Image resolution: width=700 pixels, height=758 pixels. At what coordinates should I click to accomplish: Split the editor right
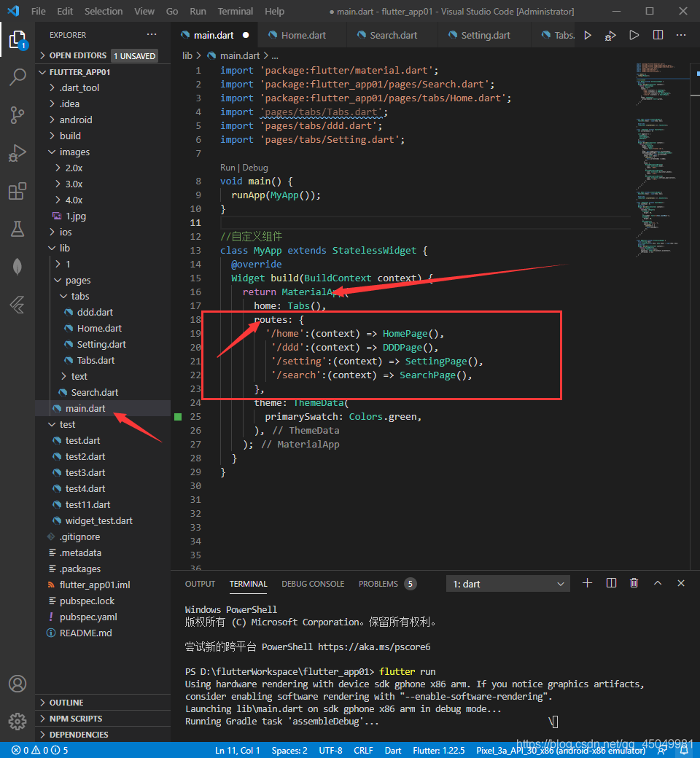point(658,35)
